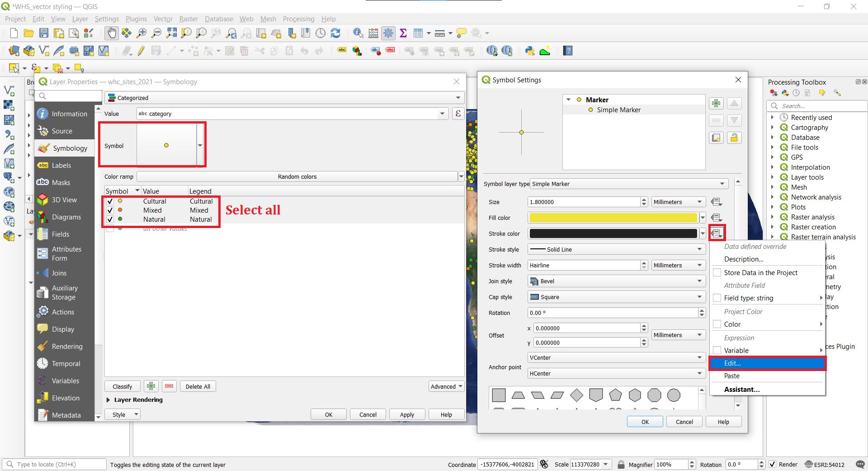Select the Pan Map hand tool
The height and width of the screenshot is (471, 868).
pos(111,33)
